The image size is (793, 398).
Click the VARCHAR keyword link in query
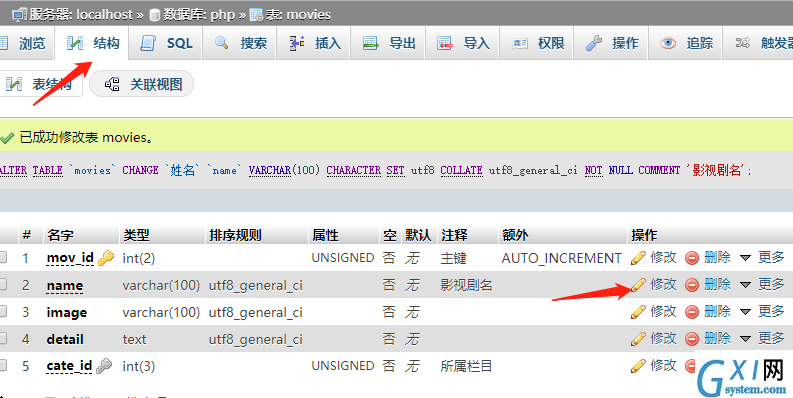pyautogui.click(x=270, y=170)
